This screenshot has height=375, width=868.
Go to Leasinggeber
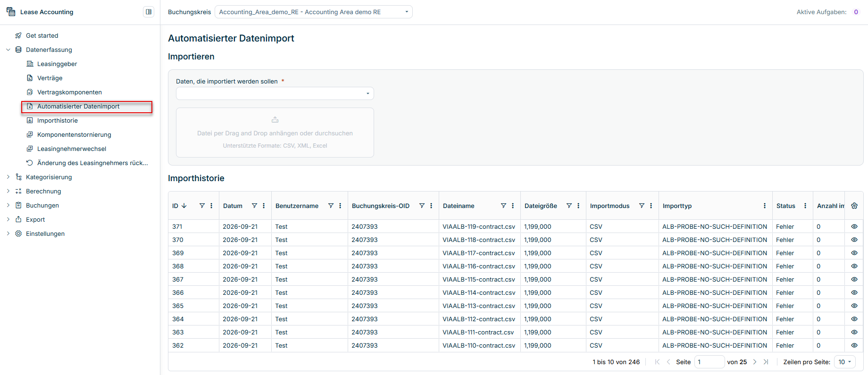point(57,64)
